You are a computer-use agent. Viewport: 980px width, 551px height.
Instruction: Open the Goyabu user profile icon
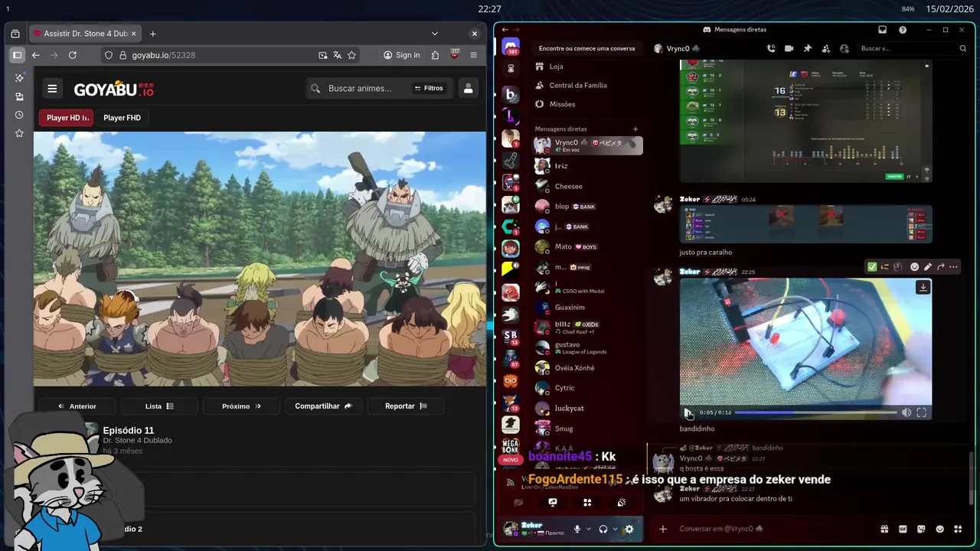(x=468, y=89)
